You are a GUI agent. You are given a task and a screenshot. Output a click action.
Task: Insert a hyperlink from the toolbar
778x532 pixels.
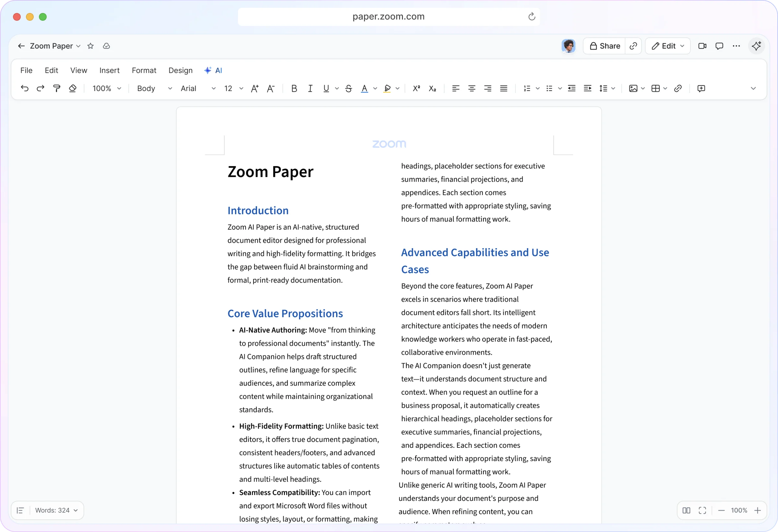tap(678, 88)
